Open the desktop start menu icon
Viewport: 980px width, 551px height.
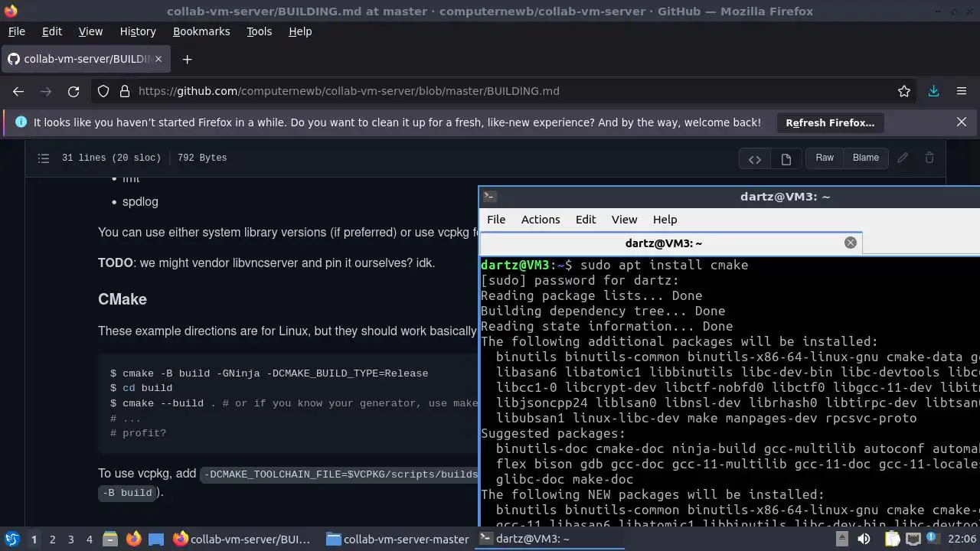click(x=11, y=539)
